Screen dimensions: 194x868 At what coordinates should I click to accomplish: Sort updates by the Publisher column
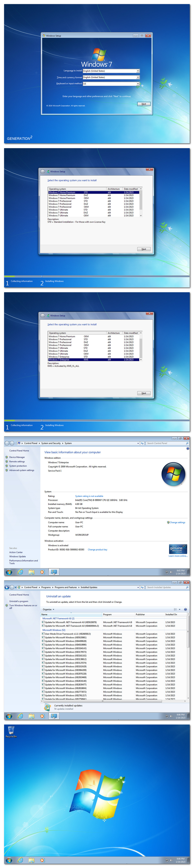tap(149, 615)
